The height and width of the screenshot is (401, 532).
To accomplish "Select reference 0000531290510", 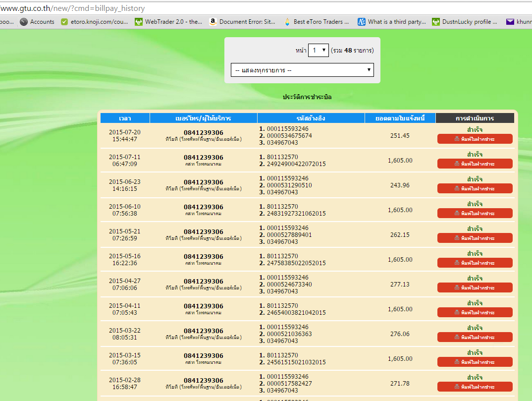I will (289, 185).
